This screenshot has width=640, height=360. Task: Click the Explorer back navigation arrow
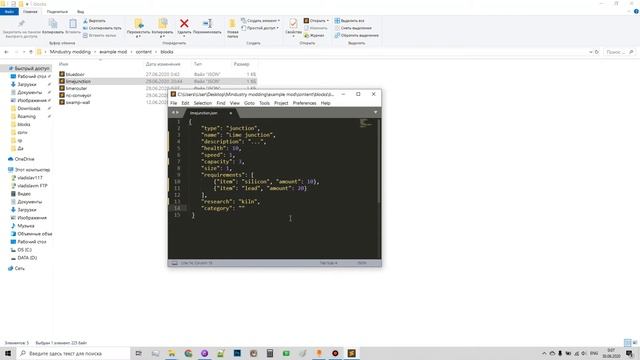click(x=6, y=52)
